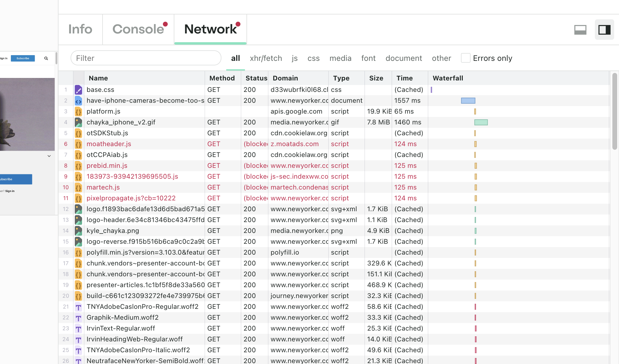Sort by the Status column header

(256, 78)
